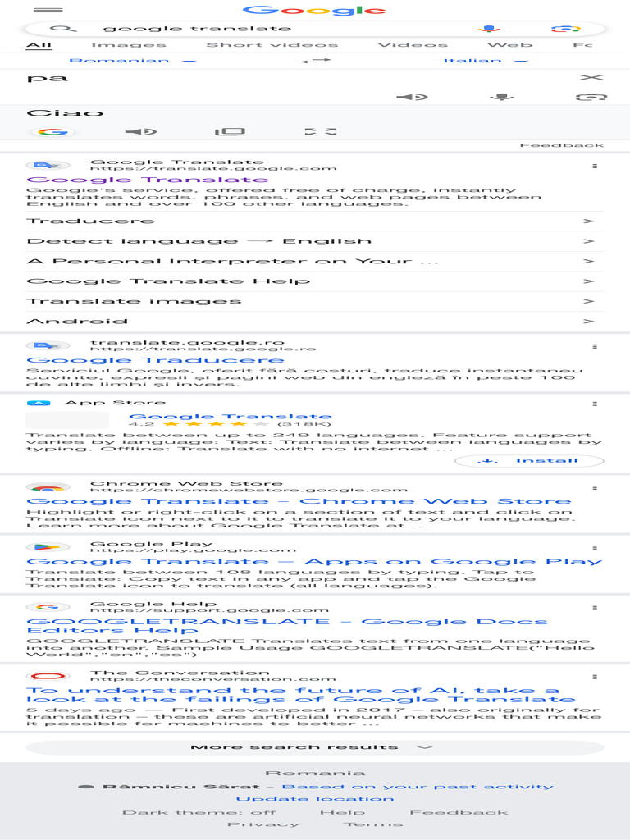Screen dimensions: 630x840
Task: Click the Google logo
Action: 314,10
